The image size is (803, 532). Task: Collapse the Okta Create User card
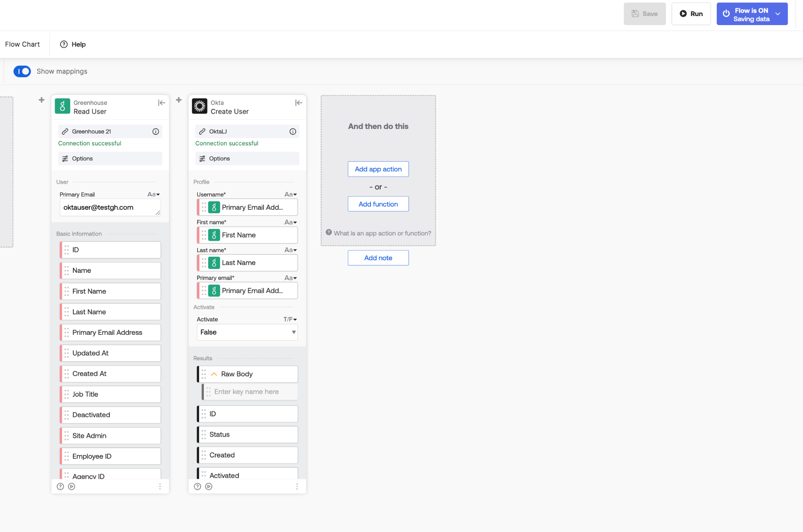299,103
